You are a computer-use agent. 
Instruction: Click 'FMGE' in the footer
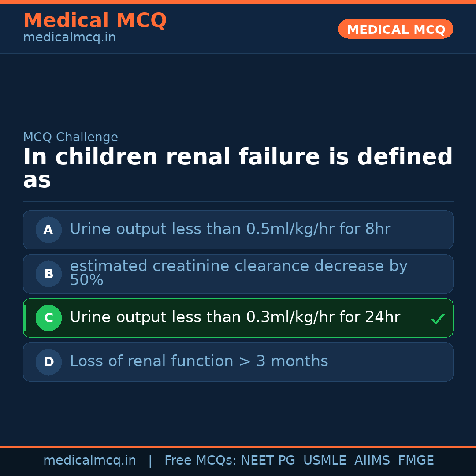416,461
